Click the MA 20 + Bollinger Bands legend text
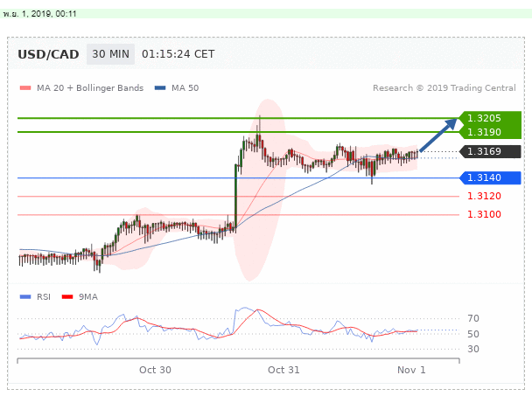This screenshot has height=396, width=532. tap(90, 88)
